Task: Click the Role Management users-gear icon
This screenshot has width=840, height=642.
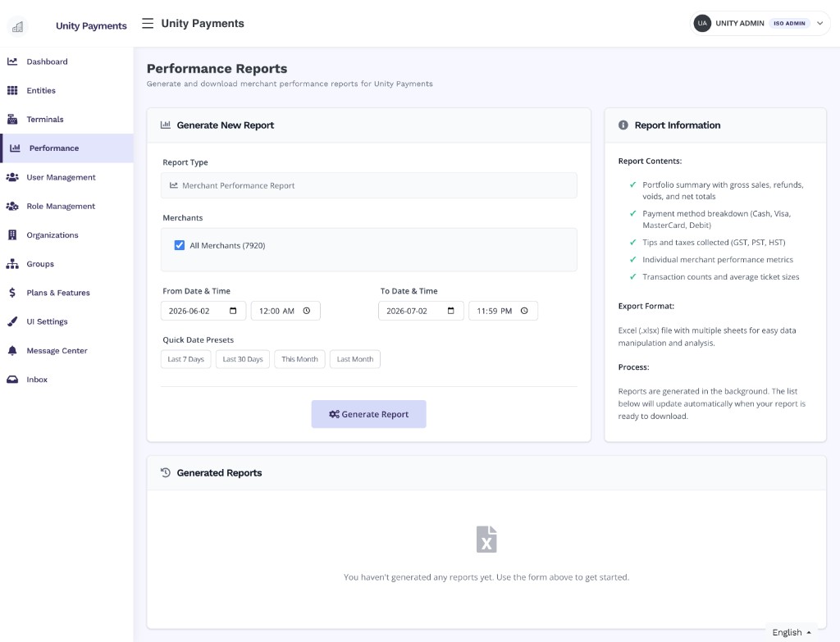Action: 12,206
